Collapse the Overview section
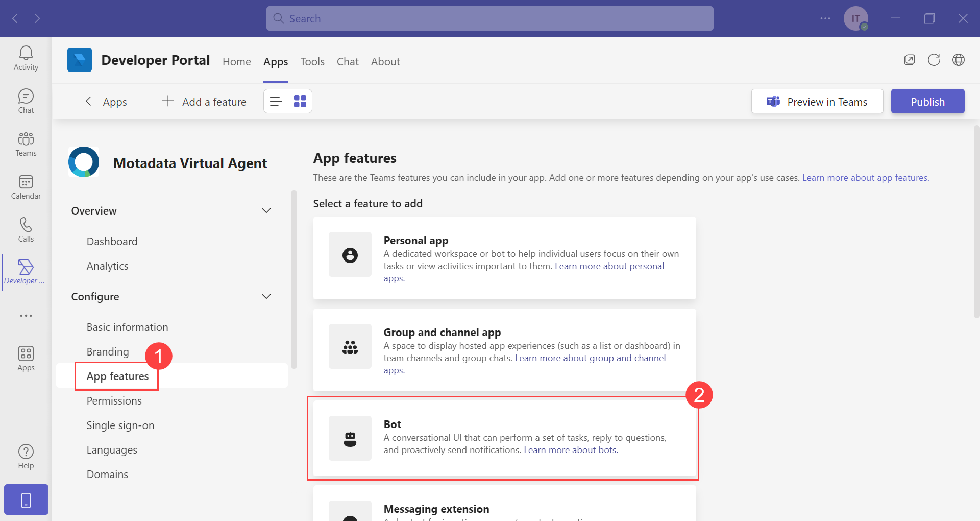This screenshot has width=980, height=521. click(x=266, y=210)
